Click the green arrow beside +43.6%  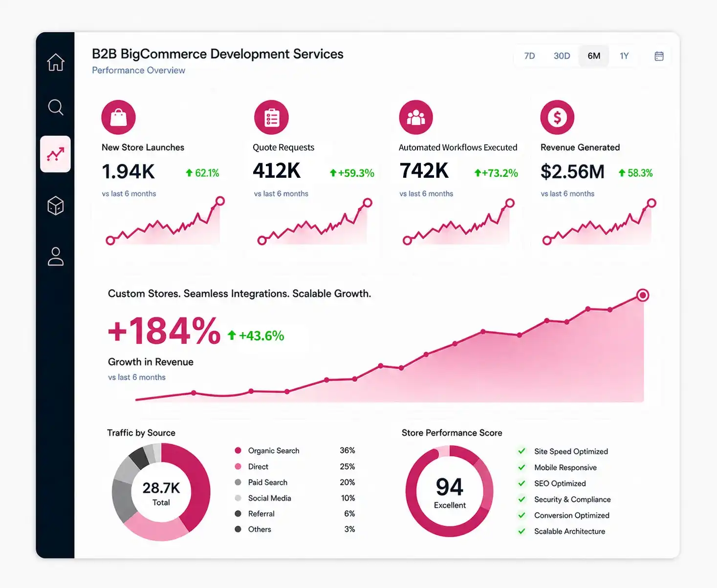point(232,335)
